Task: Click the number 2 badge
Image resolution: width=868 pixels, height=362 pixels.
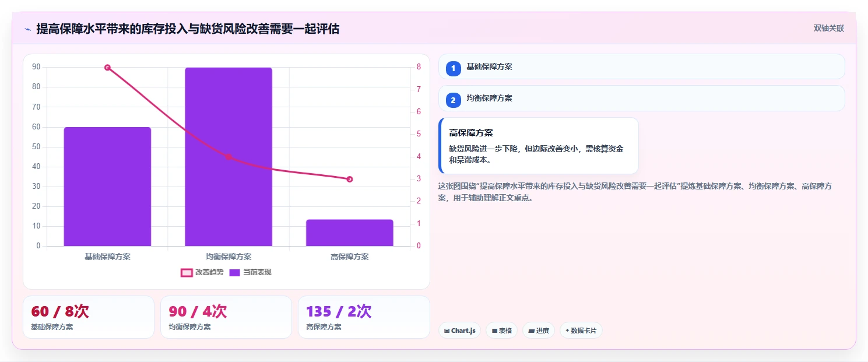Action: tap(453, 100)
